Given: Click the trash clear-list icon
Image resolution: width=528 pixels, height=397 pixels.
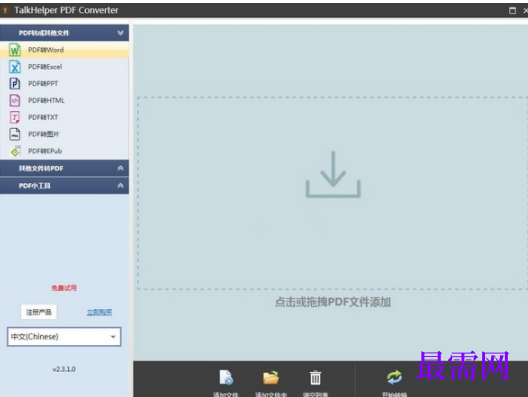Looking at the screenshot, I should point(316,377).
